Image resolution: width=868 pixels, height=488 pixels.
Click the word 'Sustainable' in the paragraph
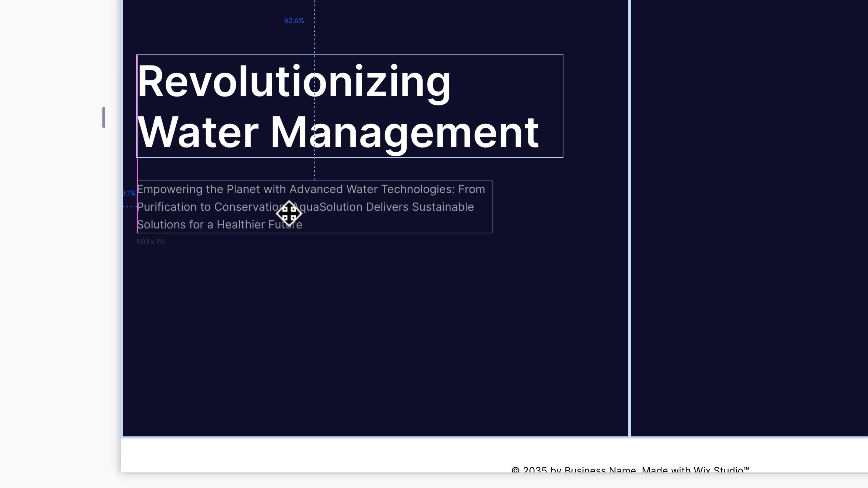point(443,207)
